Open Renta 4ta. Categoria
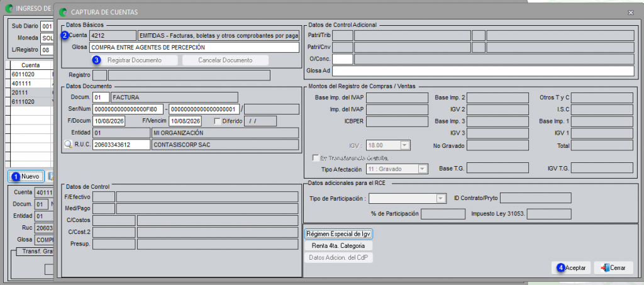Image resolution: width=644 pixels, height=285 pixels. pyautogui.click(x=339, y=246)
